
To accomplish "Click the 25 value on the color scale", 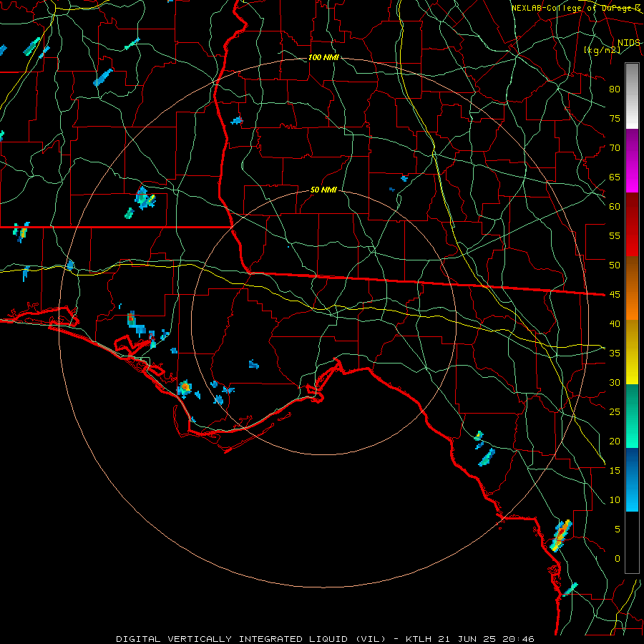I will pyautogui.click(x=615, y=411).
